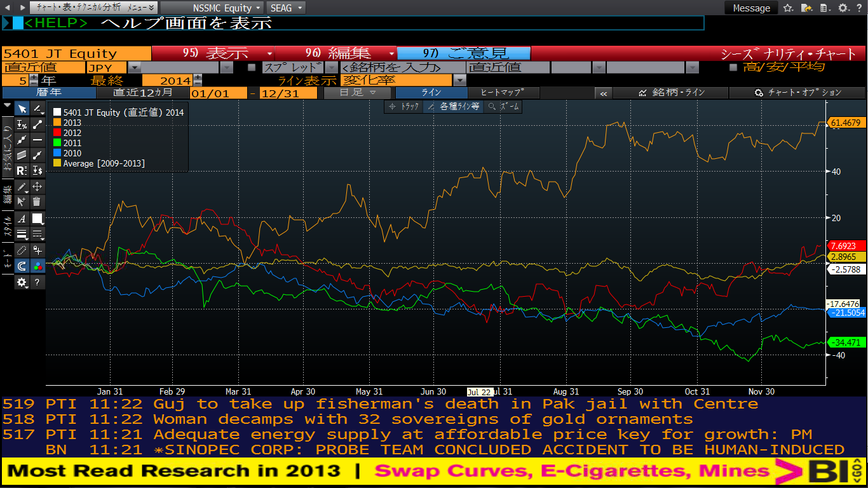The image size is (868, 488).
Task: Open chart toolbar gear settings
Action: pyautogui.click(x=22, y=282)
